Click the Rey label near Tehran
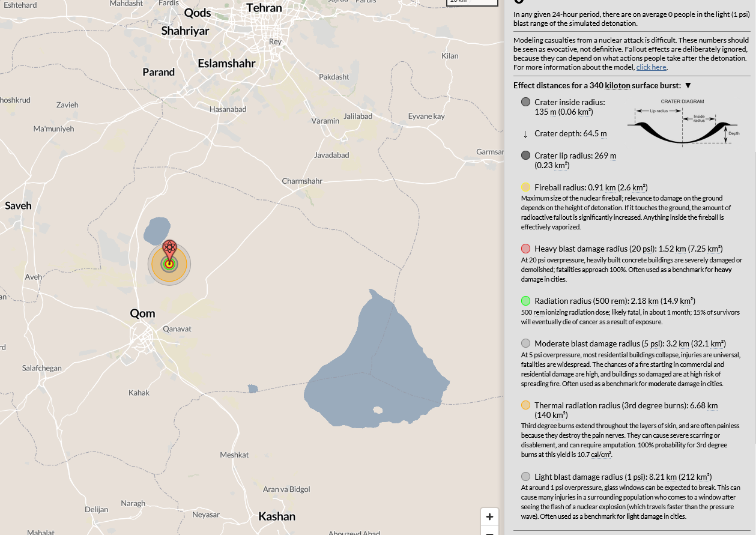Image resolution: width=756 pixels, height=535 pixels. 275,41
